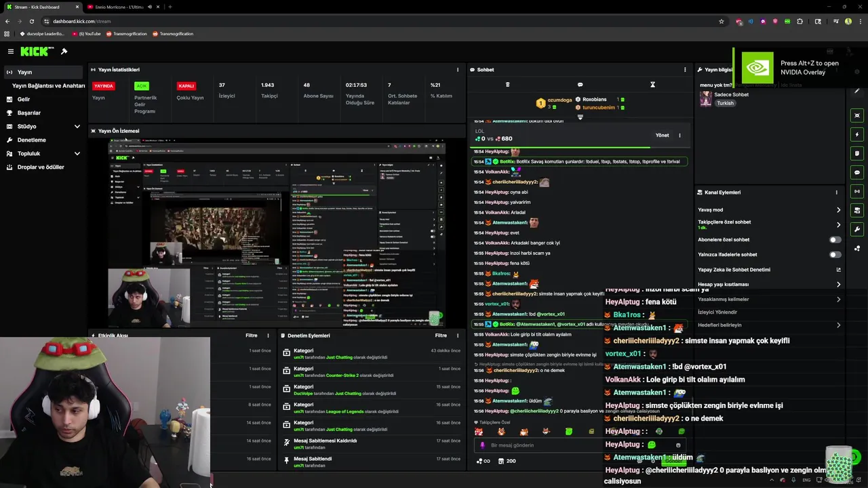Toggle Yalnızca ifadelerle sohbet switch

tap(835, 255)
